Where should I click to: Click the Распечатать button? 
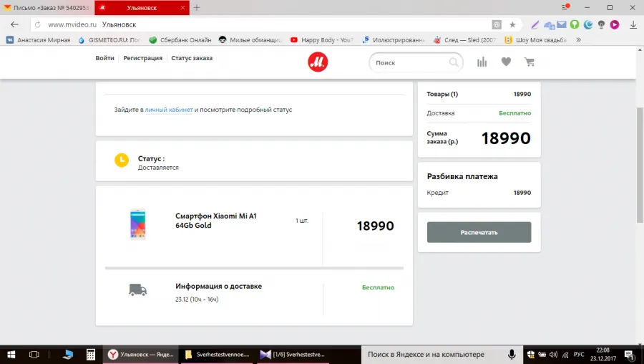coord(479,232)
